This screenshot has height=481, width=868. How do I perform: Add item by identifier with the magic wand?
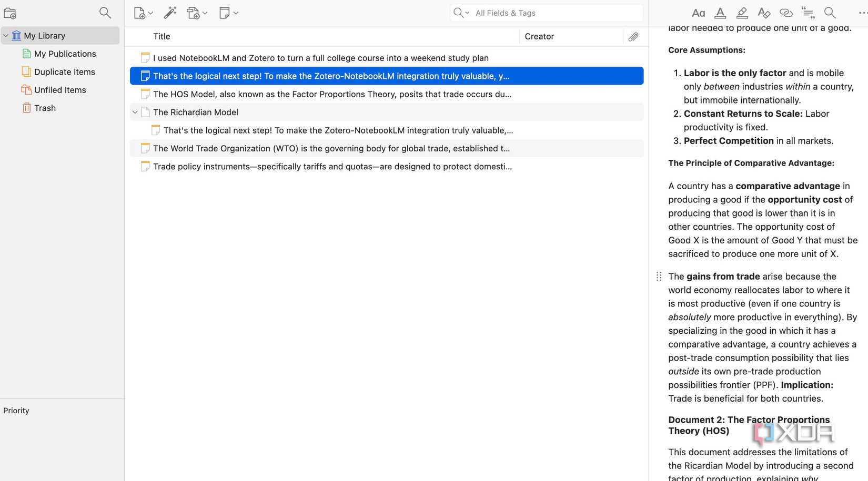[170, 13]
